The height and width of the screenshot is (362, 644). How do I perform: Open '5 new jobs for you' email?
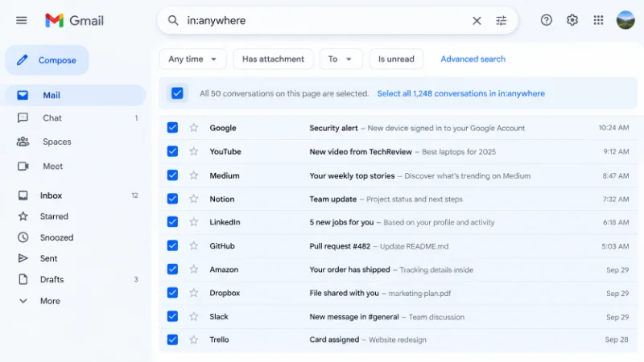point(341,223)
